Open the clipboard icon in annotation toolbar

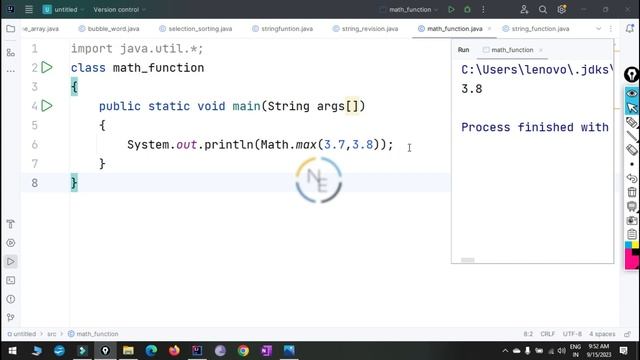coord(632,234)
